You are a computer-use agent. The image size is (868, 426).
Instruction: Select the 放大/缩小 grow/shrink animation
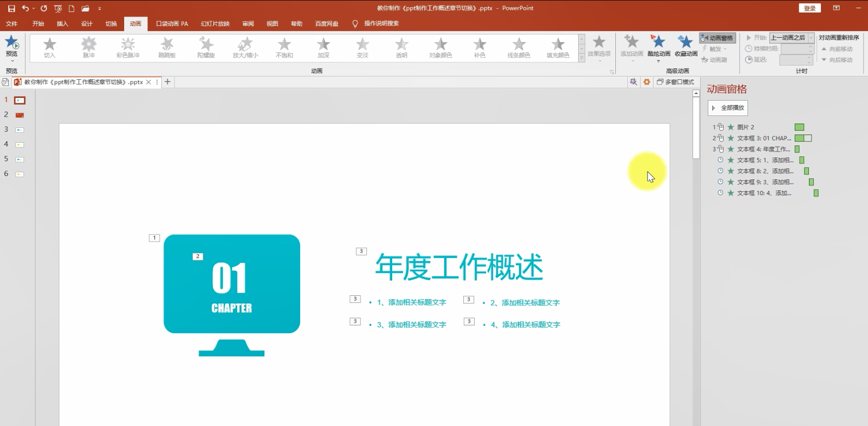tap(245, 47)
